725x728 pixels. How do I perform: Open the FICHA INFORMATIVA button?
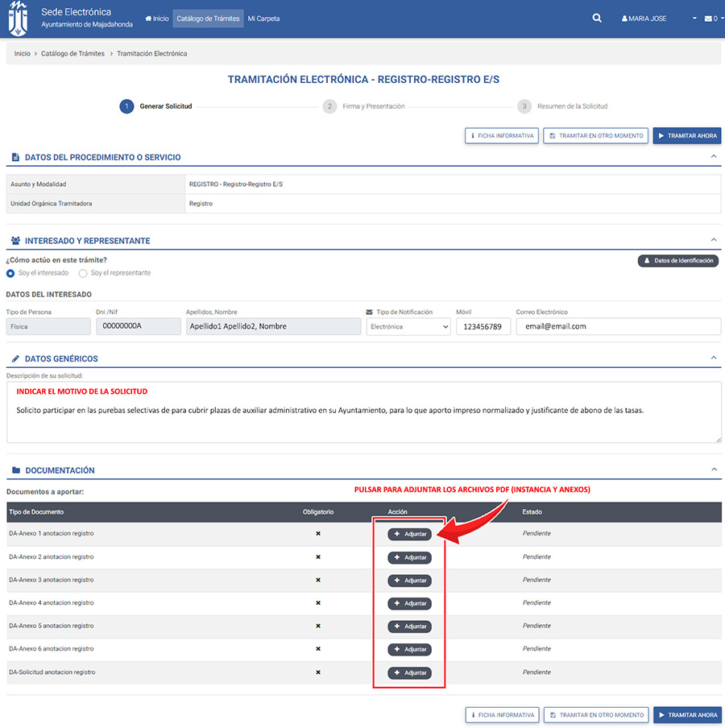point(501,135)
